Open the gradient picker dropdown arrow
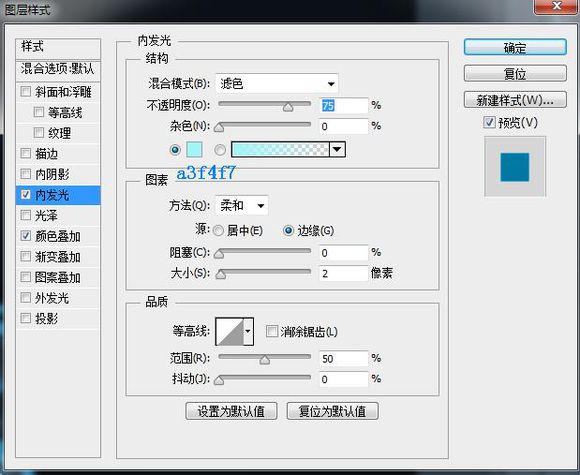This screenshot has width=580, height=475. coord(337,149)
